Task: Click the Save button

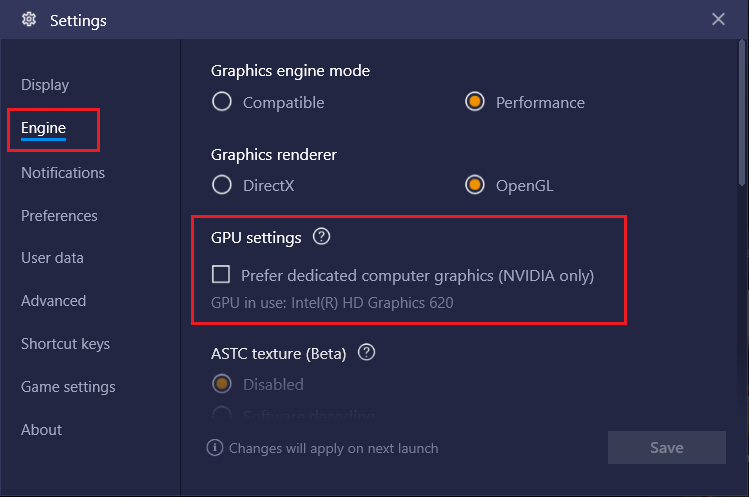Action: pos(666,447)
